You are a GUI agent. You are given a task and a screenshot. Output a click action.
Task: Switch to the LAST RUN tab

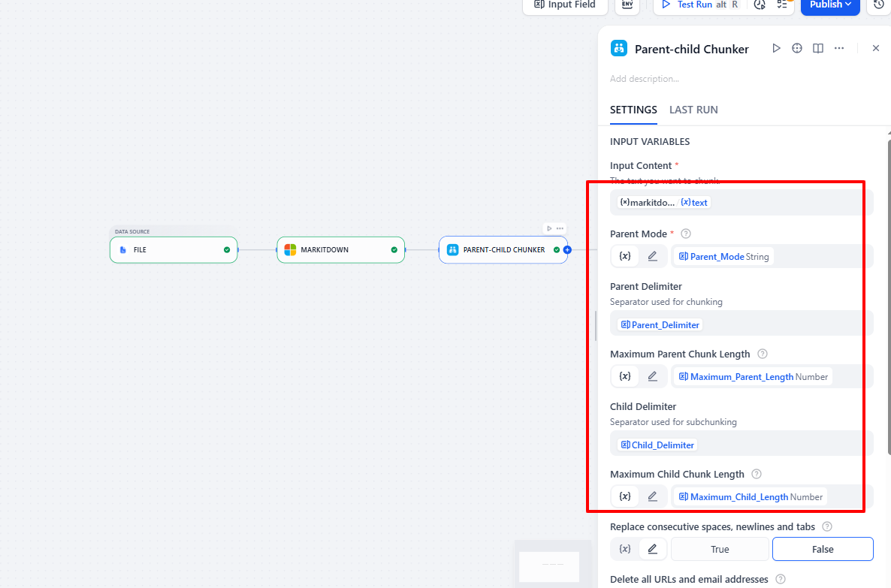[x=693, y=110]
